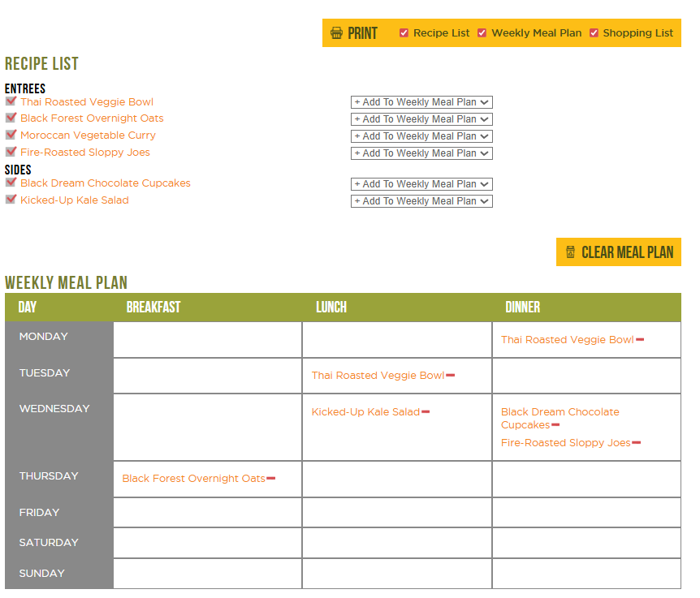Screen dimensions: 700x598
Task: Open meal plan dropdown for Thai Roasted Veggie Bowl
Action: [x=421, y=102]
